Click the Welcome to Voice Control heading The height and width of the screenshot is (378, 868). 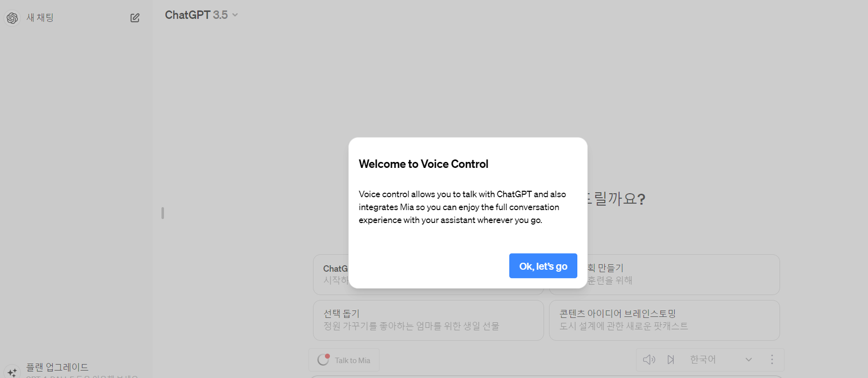(423, 164)
